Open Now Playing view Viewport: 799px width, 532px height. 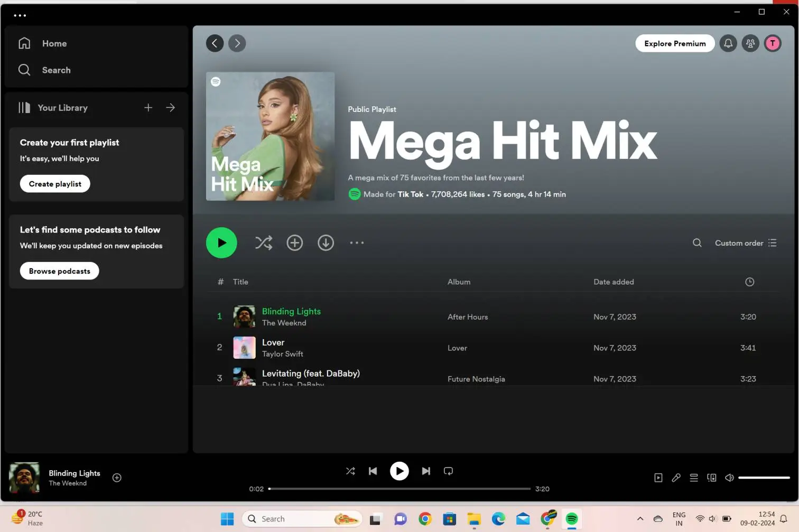point(658,478)
